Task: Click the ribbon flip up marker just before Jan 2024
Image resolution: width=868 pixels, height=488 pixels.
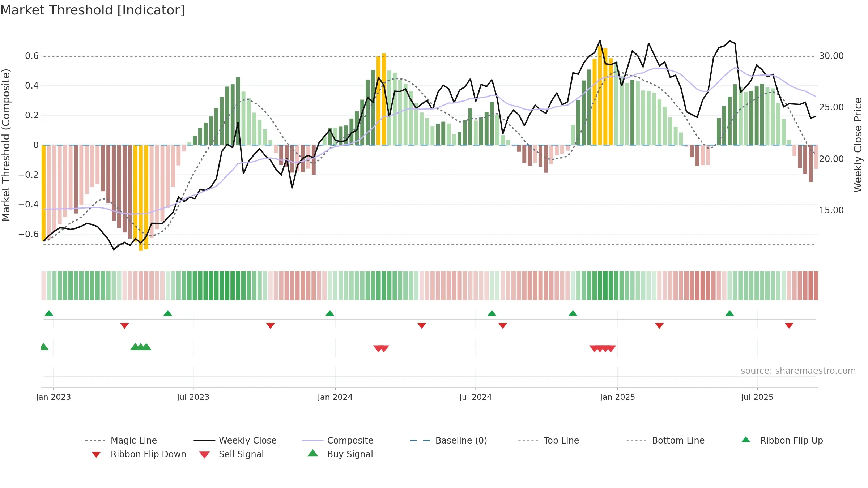Action: click(x=330, y=313)
